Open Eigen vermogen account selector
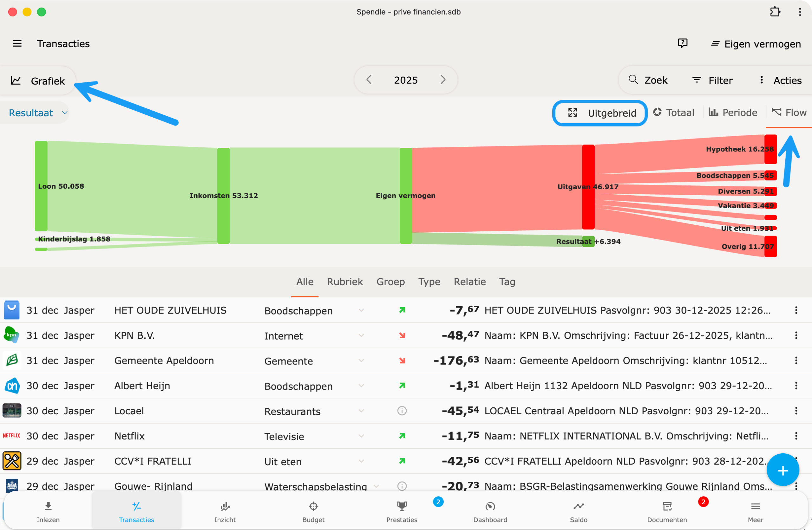812x530 pixels. pos(756,44)
